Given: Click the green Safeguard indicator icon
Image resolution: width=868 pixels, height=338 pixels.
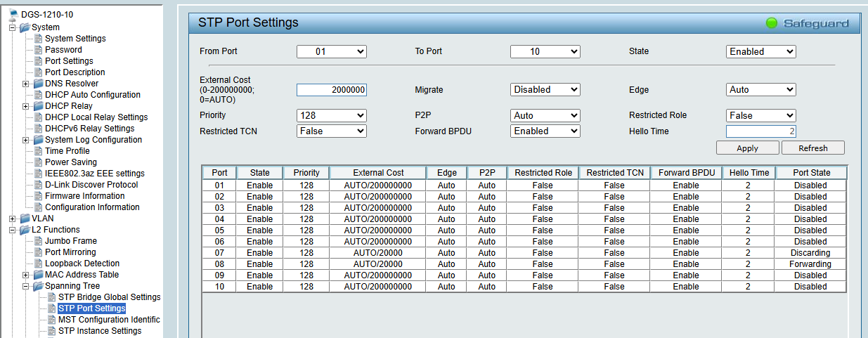Looking at the screenshot, I should [772, 23].
